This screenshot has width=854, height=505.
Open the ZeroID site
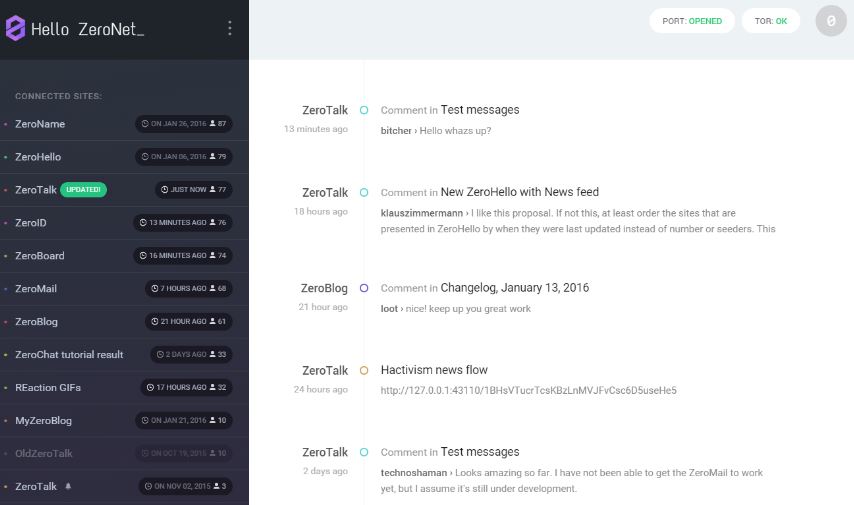[x=30, y=223]
